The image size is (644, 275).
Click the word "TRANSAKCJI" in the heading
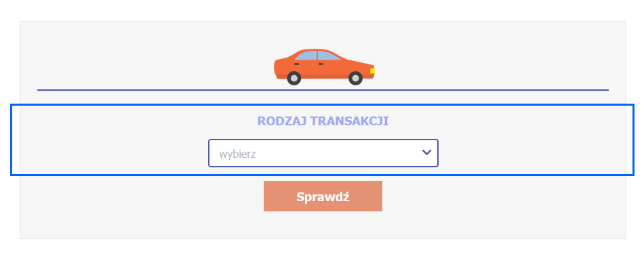pos(350,121)
